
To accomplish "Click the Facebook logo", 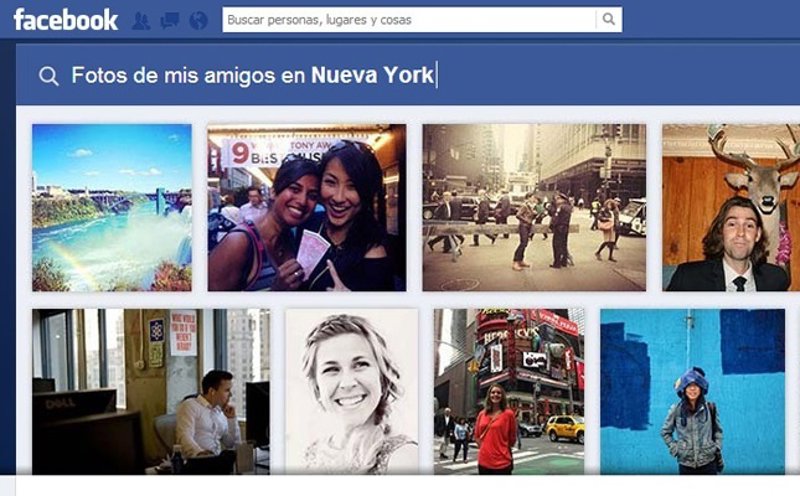I will point(65,19).
